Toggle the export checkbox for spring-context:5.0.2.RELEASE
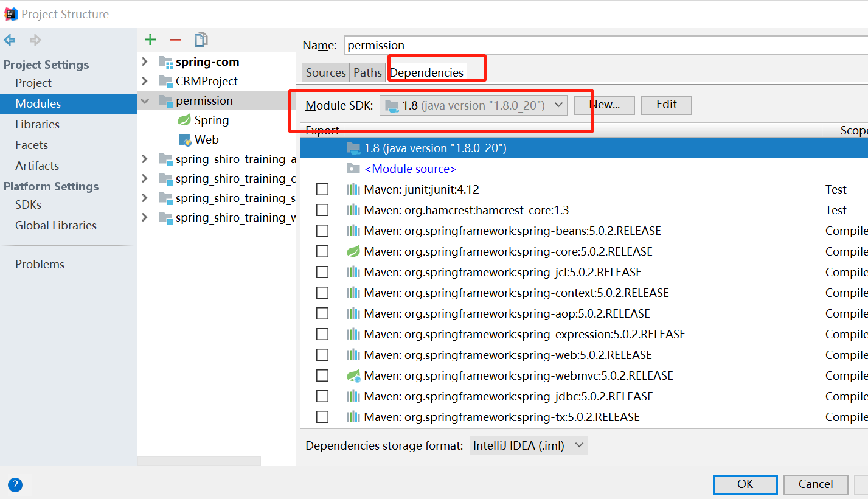This screenshot has height=499, width=868. pos(322,293)
